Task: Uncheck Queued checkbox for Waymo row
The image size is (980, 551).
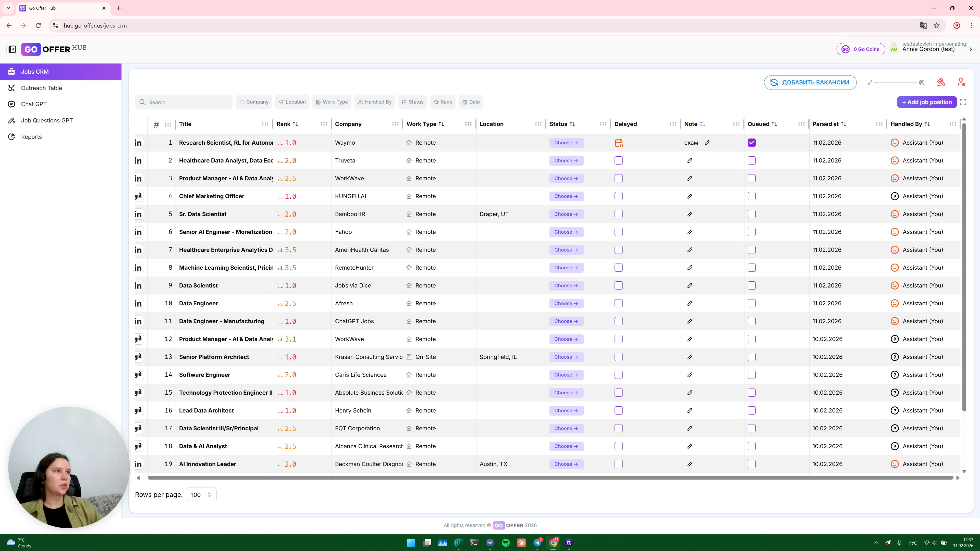Action: tap(751, 143)
